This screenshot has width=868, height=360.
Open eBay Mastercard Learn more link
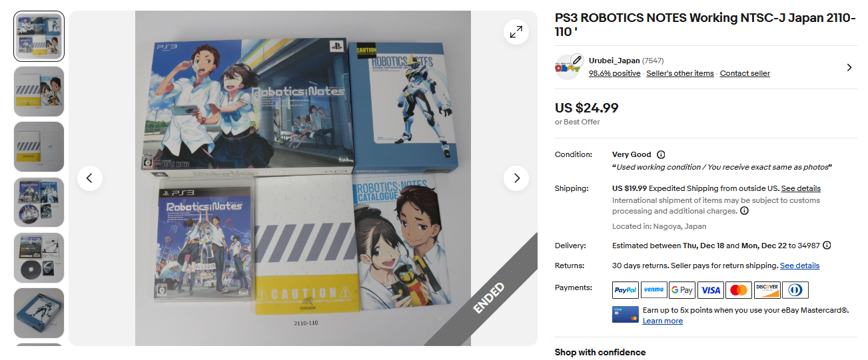coord(662,321)
